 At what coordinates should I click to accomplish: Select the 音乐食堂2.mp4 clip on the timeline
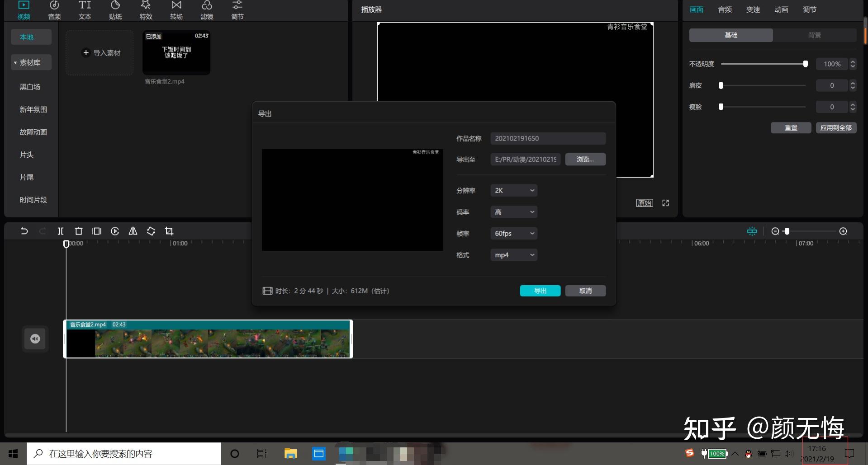pos(208,339)
